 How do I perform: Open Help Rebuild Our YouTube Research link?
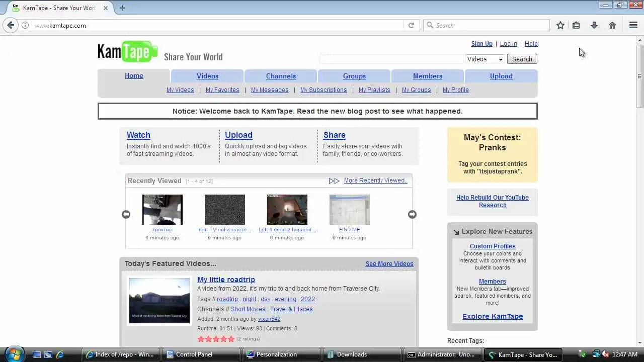(x=492, y=201)
